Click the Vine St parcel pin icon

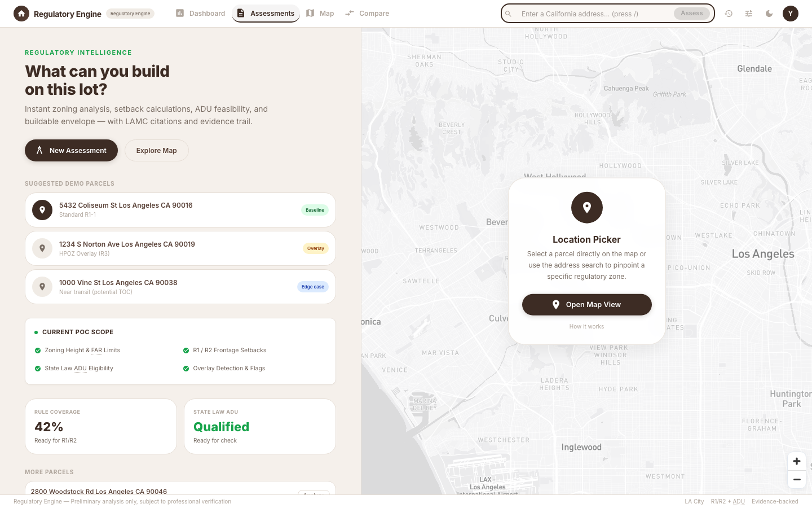pyautogui.click(x=42, y=287)
